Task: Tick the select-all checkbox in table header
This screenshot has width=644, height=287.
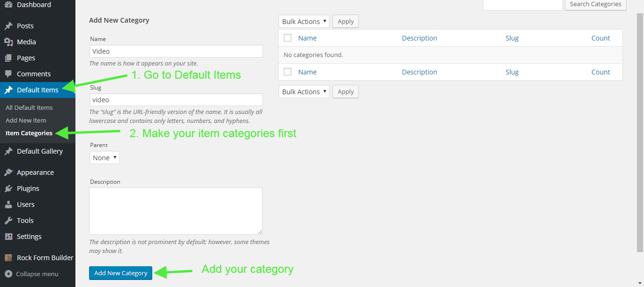Action: tap(288, 38)
